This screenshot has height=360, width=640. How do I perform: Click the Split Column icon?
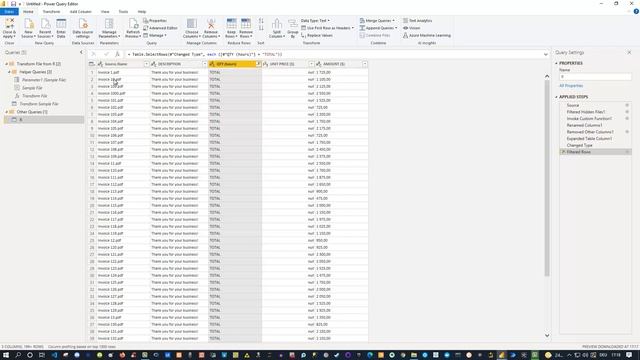pyautogui.click(x=277, y=24)
